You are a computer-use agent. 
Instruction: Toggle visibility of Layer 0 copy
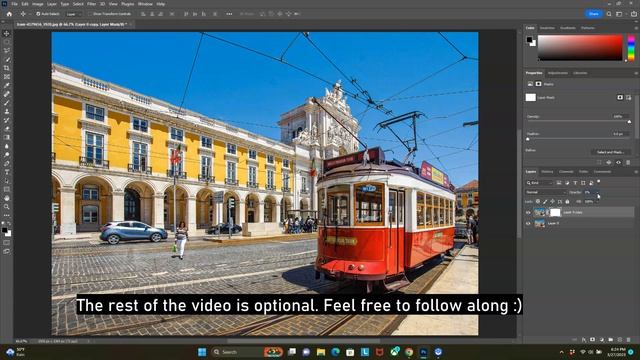click(x=528, y=213)
